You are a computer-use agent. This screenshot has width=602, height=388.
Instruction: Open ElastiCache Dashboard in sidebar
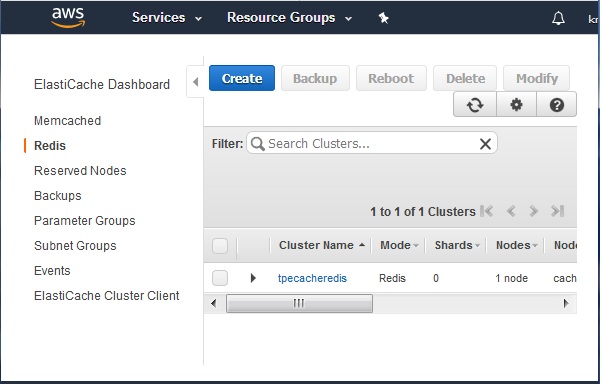point(102,84)
